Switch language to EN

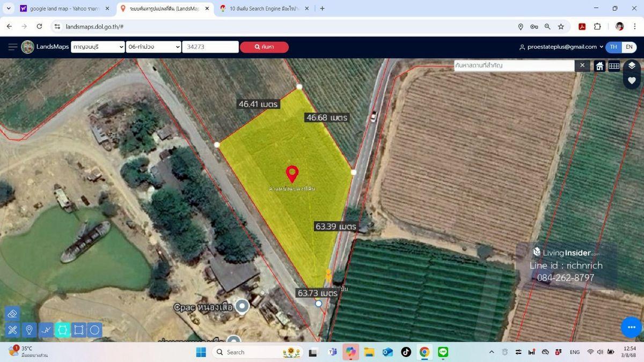pos(629,47)
